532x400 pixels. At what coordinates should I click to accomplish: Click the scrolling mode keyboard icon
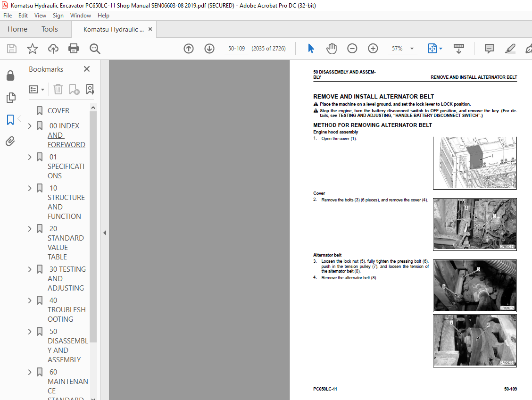[x=459, y=49]
